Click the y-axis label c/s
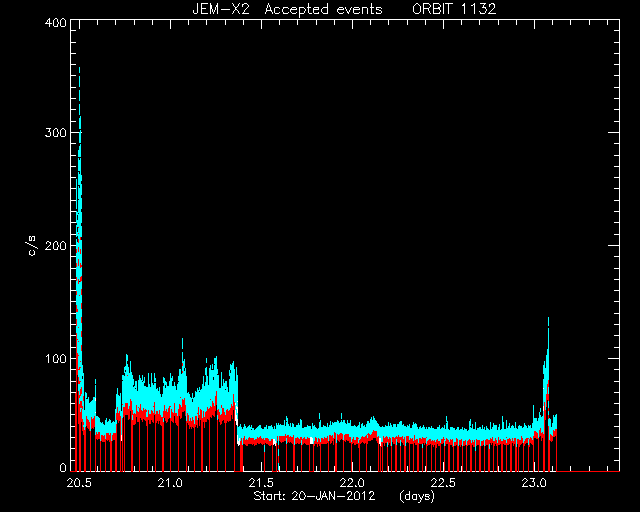 pos(32,246)
